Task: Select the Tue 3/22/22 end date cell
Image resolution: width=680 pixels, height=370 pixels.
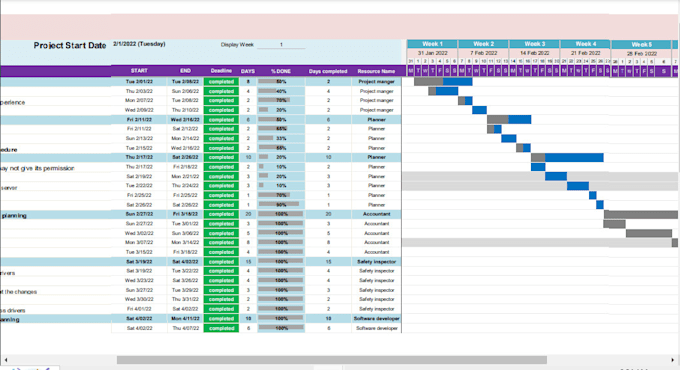Action: click(x=185, y=271)
